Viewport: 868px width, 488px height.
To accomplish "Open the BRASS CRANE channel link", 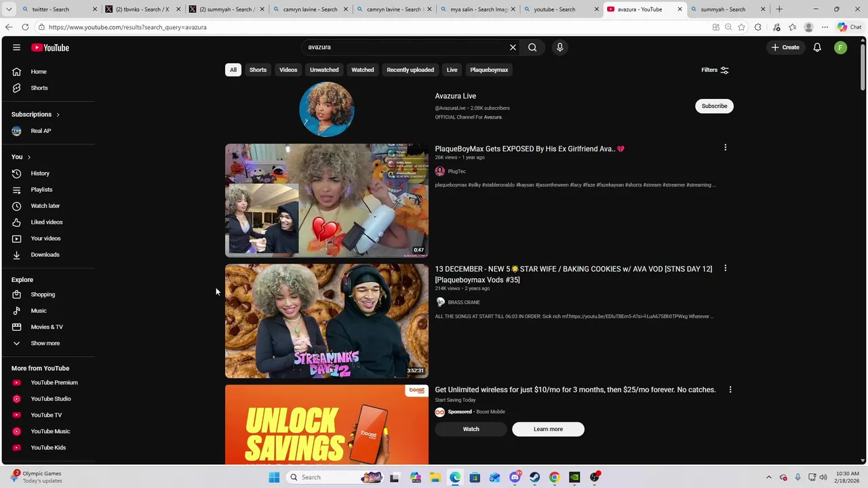I will tap(463, 302).
